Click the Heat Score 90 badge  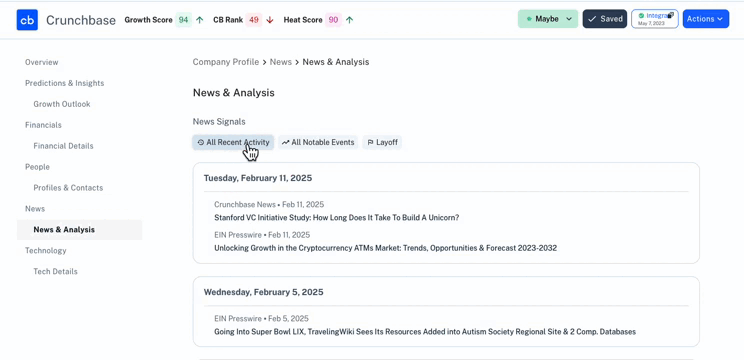tap(333, 20)
